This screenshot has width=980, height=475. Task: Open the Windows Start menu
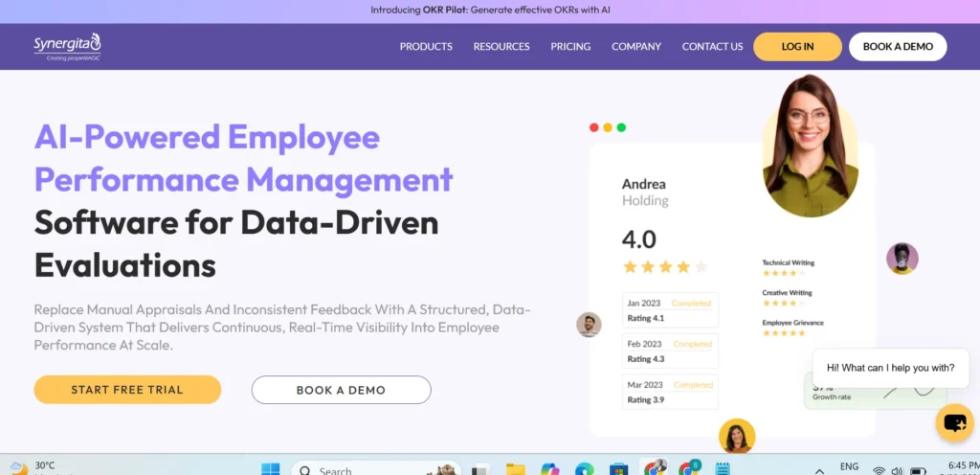click(x=271, y=468)
